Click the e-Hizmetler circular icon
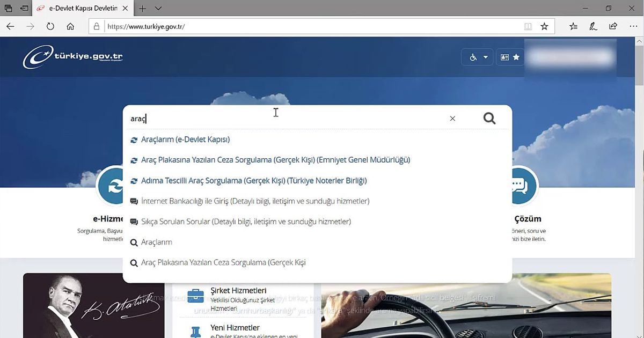The height and width of the screenshot is (338, 644). (113, 186)
